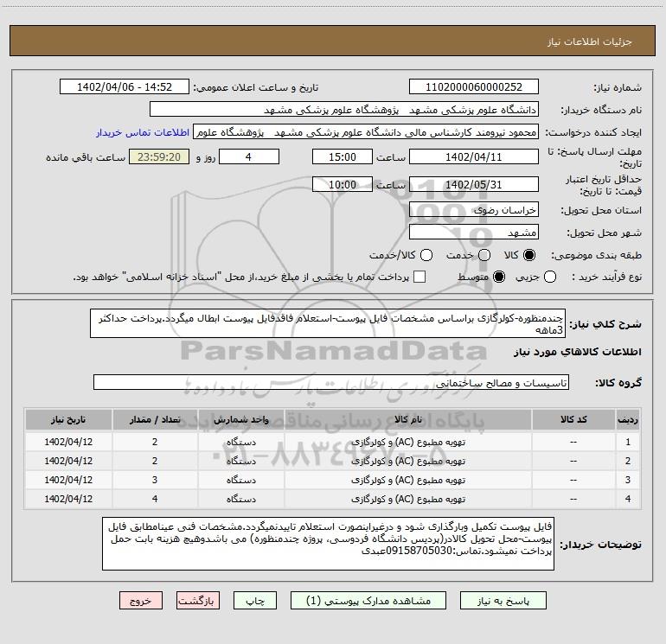Viewport: 666px width, 644px height.
Task: Click the date 1402/04/12 in row 1
Action: 68,442
